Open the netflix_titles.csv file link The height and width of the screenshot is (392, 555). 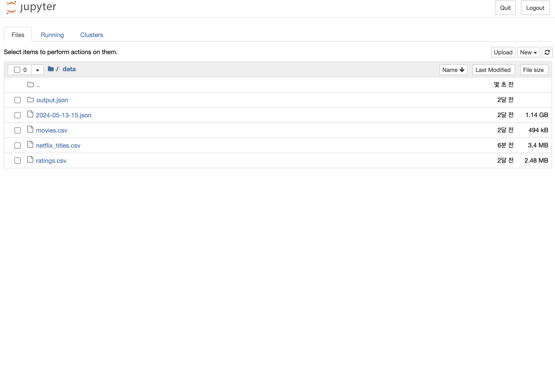coord(58,145)
